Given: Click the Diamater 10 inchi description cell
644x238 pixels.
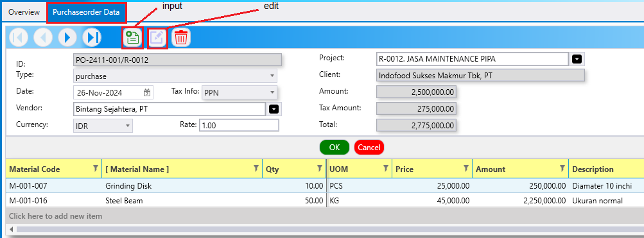Looking at the screenshot, I should click(x=606, y=186).
